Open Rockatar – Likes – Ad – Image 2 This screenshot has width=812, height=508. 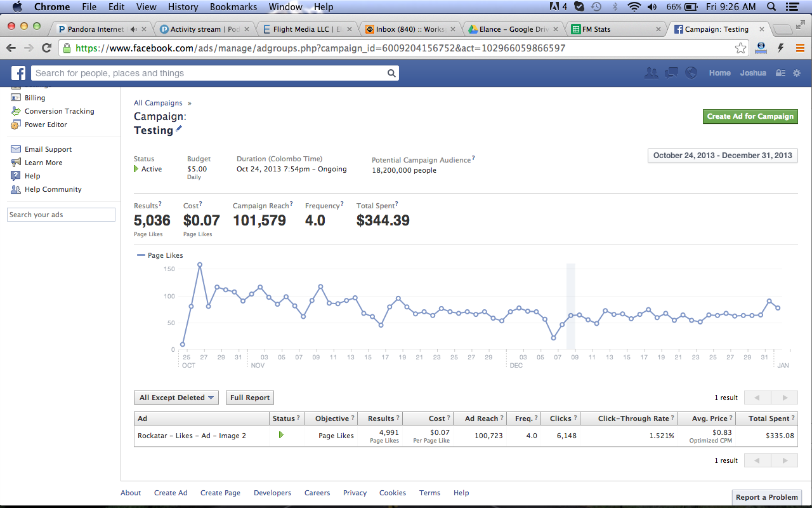[x=192, y=436]
